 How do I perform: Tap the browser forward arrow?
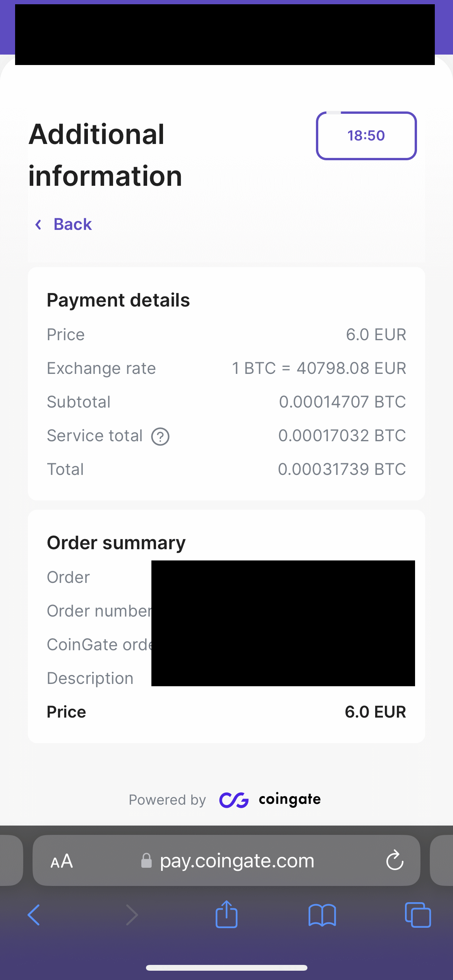(132, 915)
